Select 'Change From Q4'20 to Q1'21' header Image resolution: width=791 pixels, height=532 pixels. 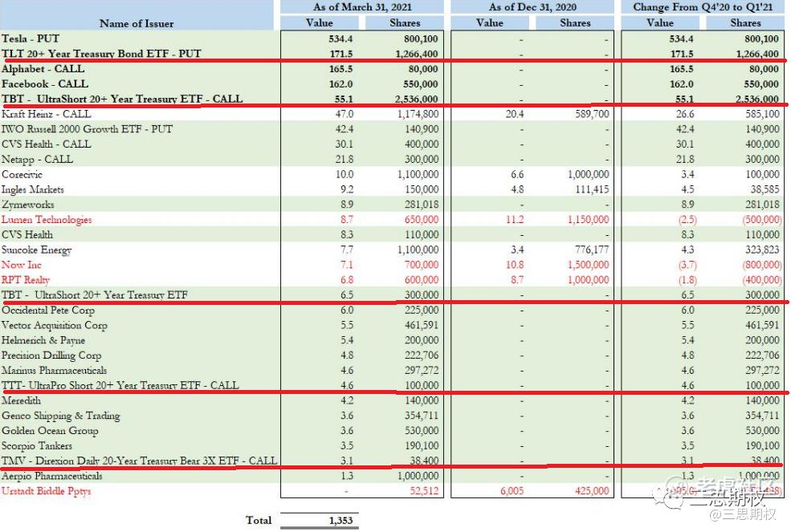pos(703,7)
